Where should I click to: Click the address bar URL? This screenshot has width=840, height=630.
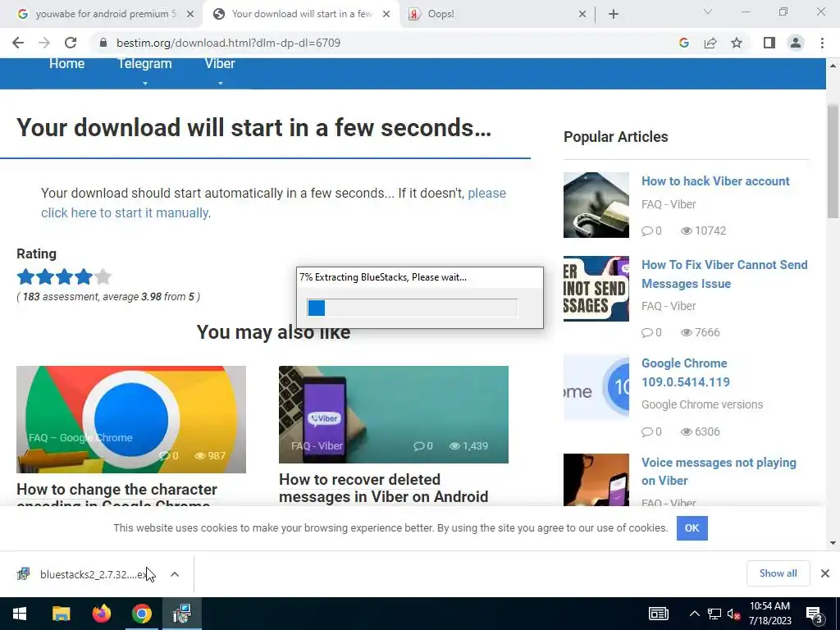point(228,43)
